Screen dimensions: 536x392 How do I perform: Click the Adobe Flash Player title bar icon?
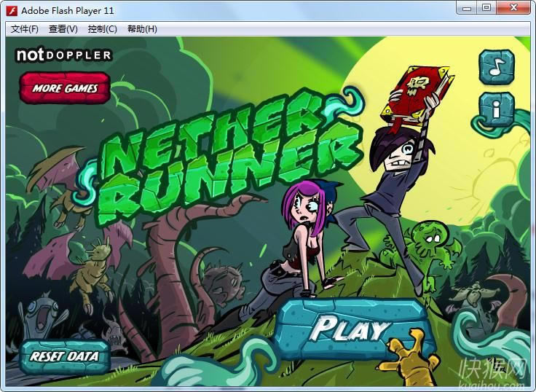[12, 11]
